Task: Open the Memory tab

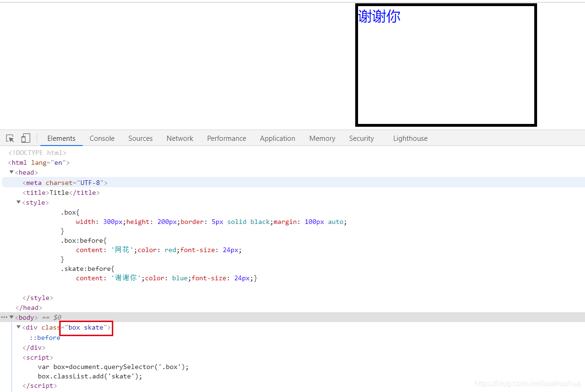Action: pos(322,138)
